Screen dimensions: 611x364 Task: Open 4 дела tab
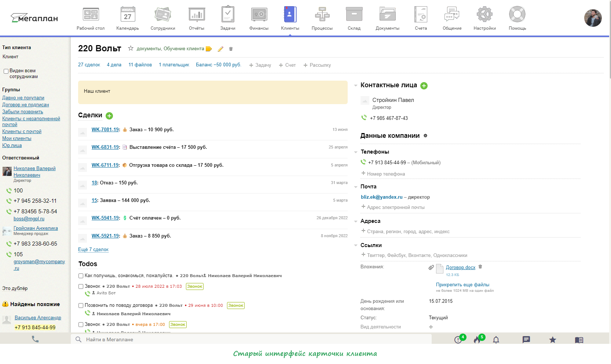tap(114, 65)
